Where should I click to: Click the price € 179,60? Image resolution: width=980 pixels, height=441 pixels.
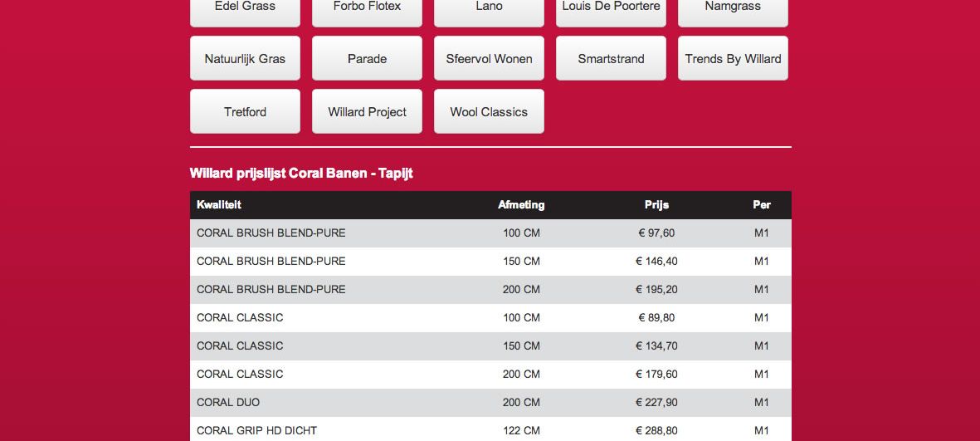click(657, 374)
